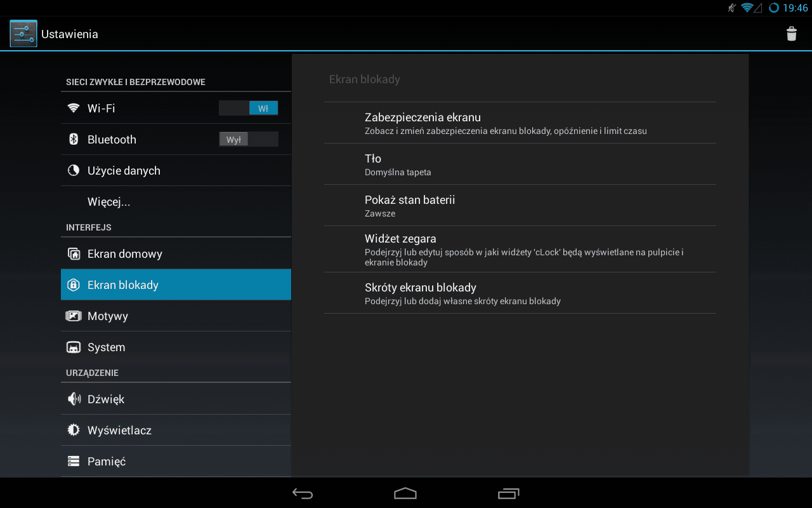Viewport: 812px width, 508px height.
Task: Click the Ekran domowy home icon
Action: [x=74, y=253]
